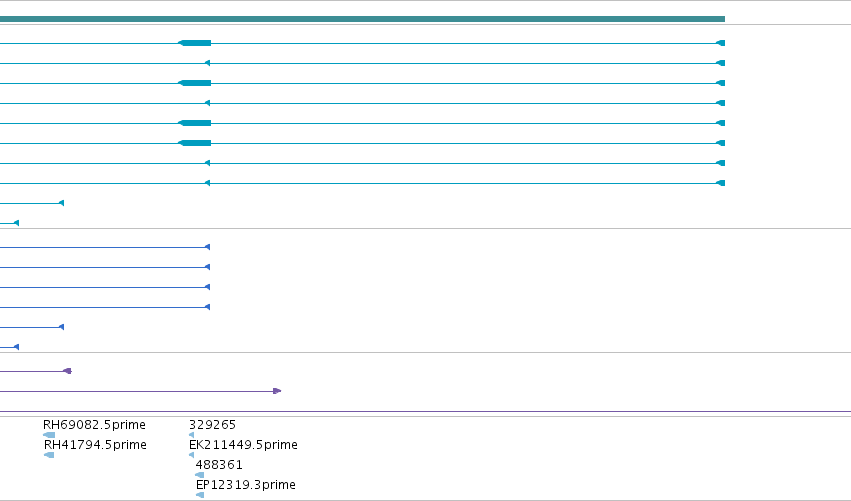Click the arrow glyph under 488361
Image resolution: width=851 pixels, height=501 pixels.
200,475
